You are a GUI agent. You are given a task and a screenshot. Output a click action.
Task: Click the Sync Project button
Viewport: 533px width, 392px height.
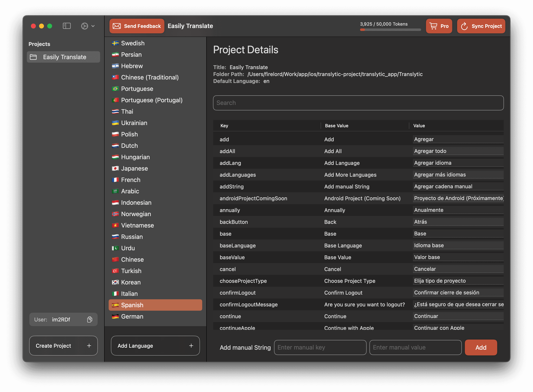click(481, 26)
